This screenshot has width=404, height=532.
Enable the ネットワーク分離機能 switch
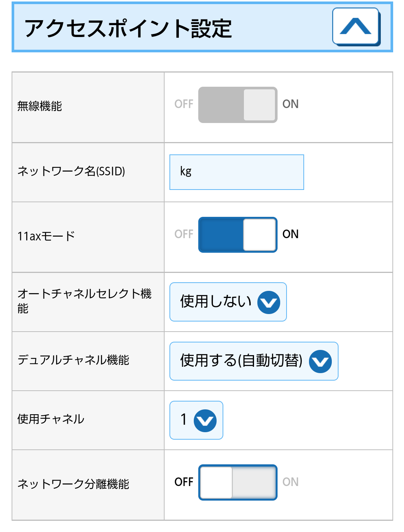point(238,482)
